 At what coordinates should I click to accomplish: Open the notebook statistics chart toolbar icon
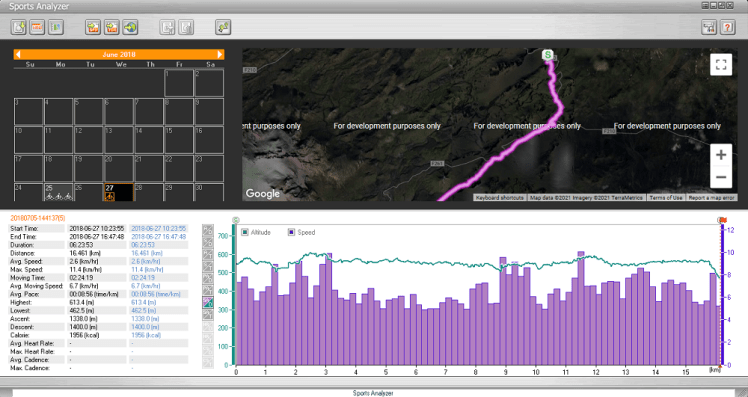[x=56, y=27]
